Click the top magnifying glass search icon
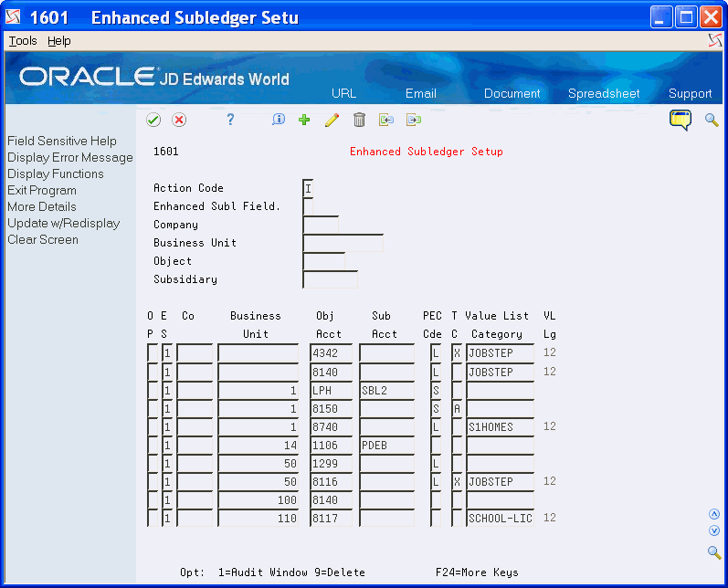 click(x=712, y=120)
